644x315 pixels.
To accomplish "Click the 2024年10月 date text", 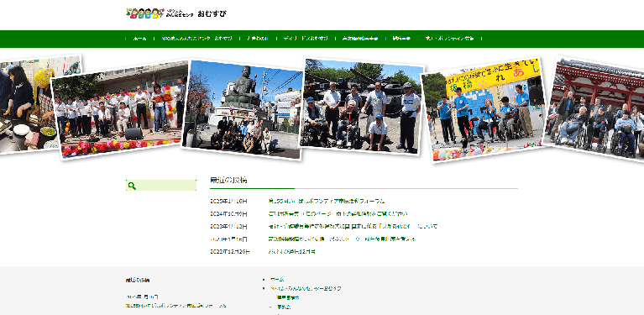I will (228, 213).
